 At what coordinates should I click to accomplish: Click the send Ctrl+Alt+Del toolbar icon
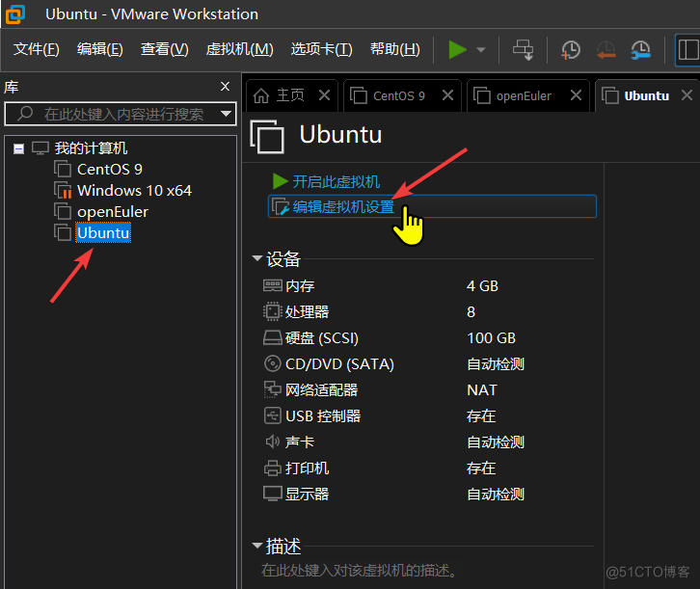(523, 49)
